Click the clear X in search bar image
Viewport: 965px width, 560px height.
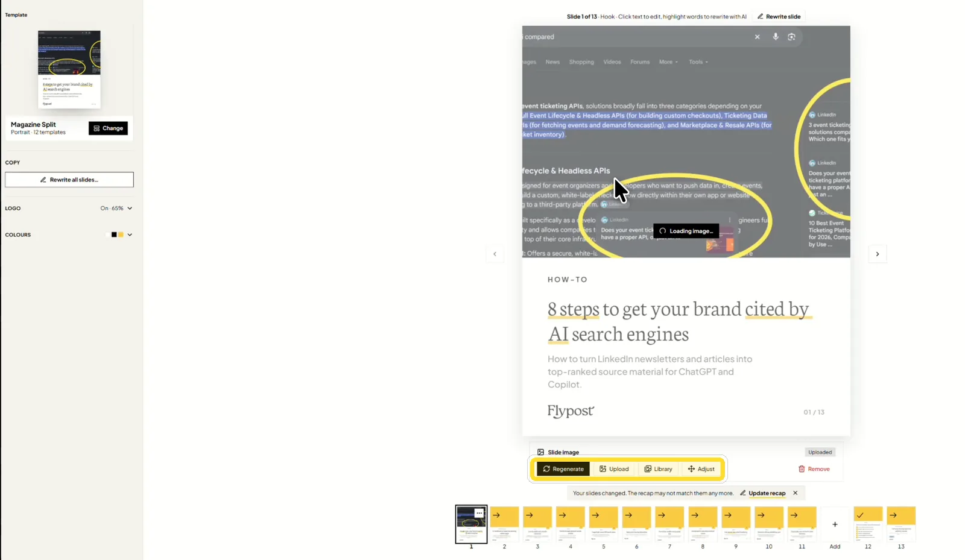coord(758,37)
